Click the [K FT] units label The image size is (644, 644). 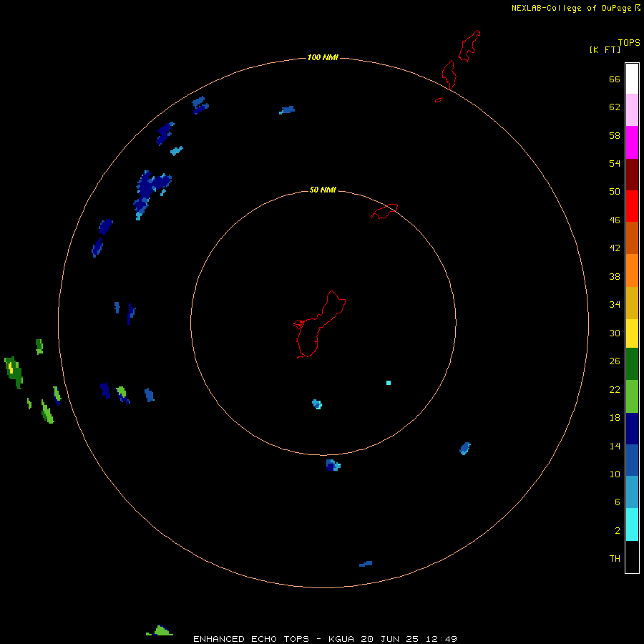pos(605,49)
